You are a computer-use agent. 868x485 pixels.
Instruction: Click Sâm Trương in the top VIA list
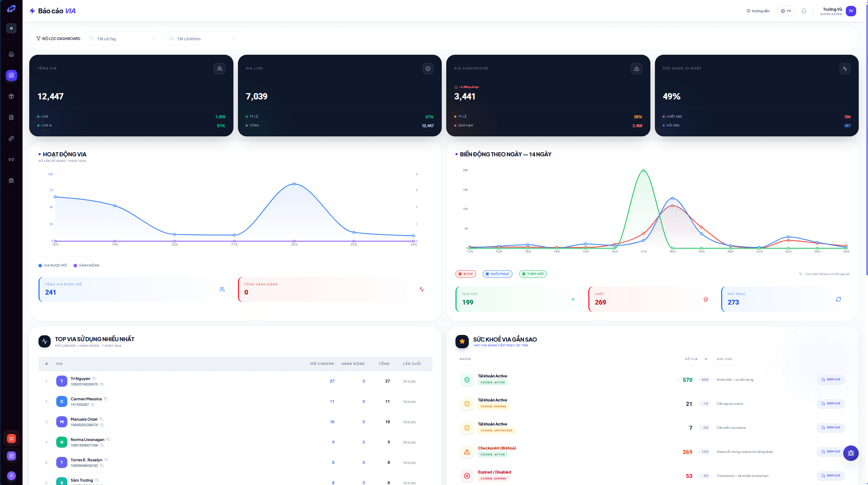click(82, 480)
